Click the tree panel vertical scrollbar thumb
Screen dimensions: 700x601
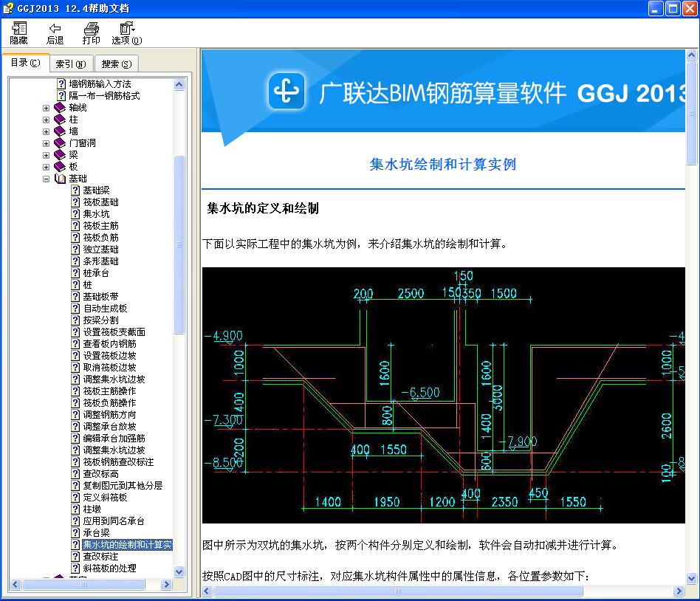(x=179, y=244)
